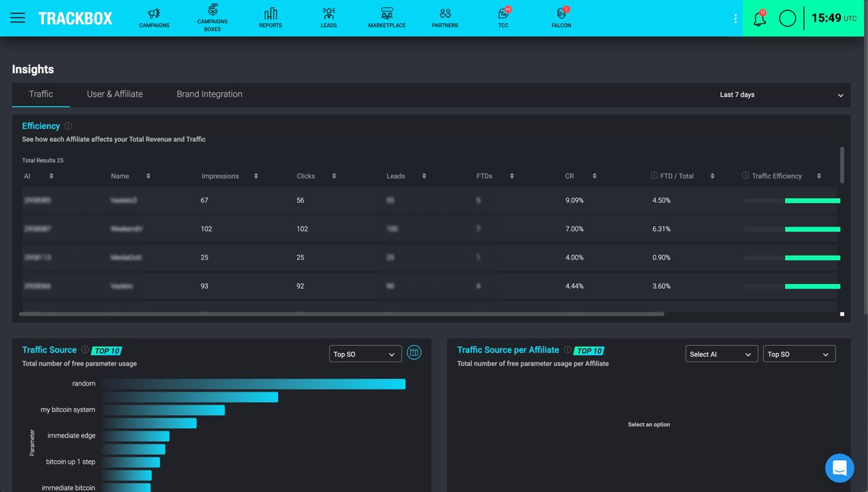Image resolution: width=868 pixels, height=492 pixels.
Task: Open the hamburger menu
Action: 18,18
